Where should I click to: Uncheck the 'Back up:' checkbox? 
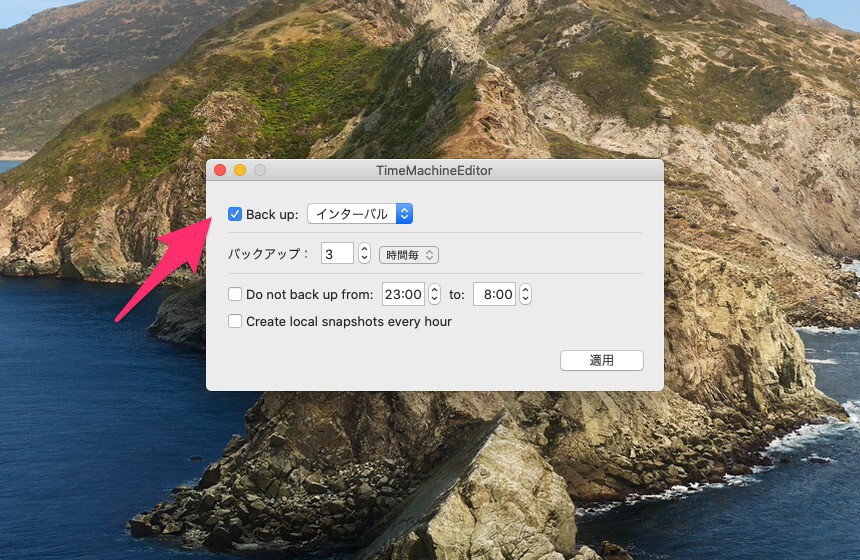235,214
